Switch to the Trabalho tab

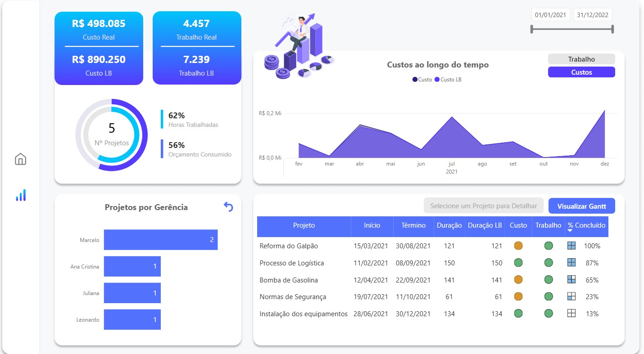coord(581,58)
